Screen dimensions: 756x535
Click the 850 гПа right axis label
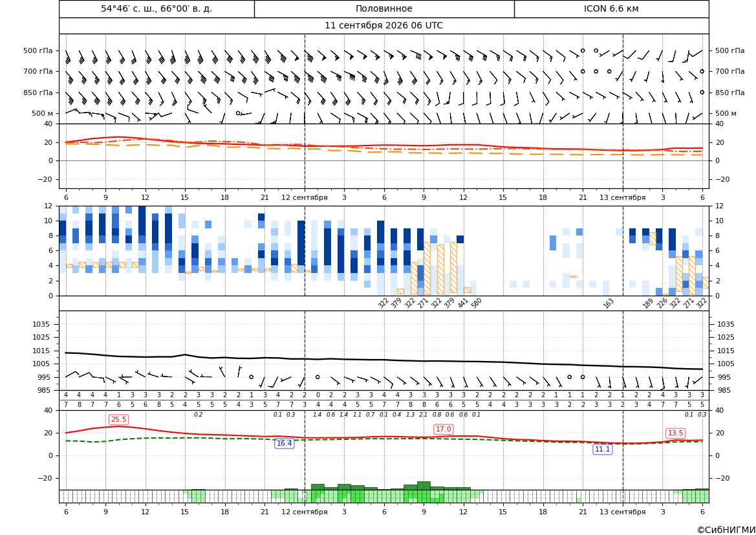[729, 93]
